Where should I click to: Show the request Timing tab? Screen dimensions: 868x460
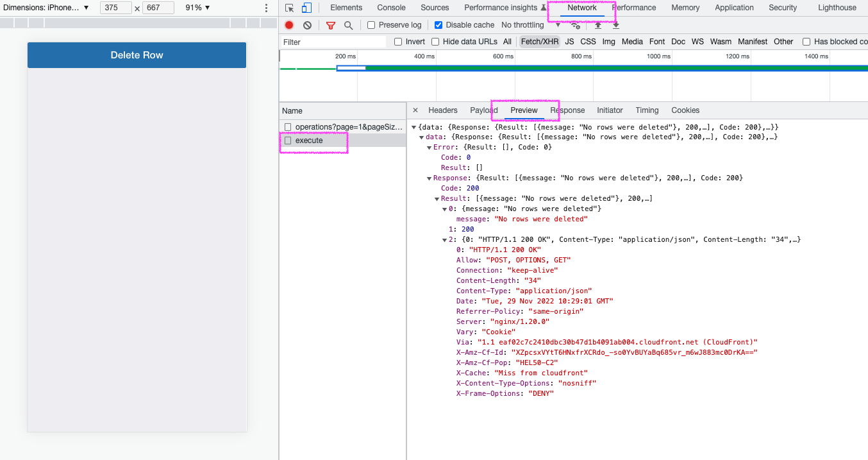pyautogui.click(x=647, y=110)
